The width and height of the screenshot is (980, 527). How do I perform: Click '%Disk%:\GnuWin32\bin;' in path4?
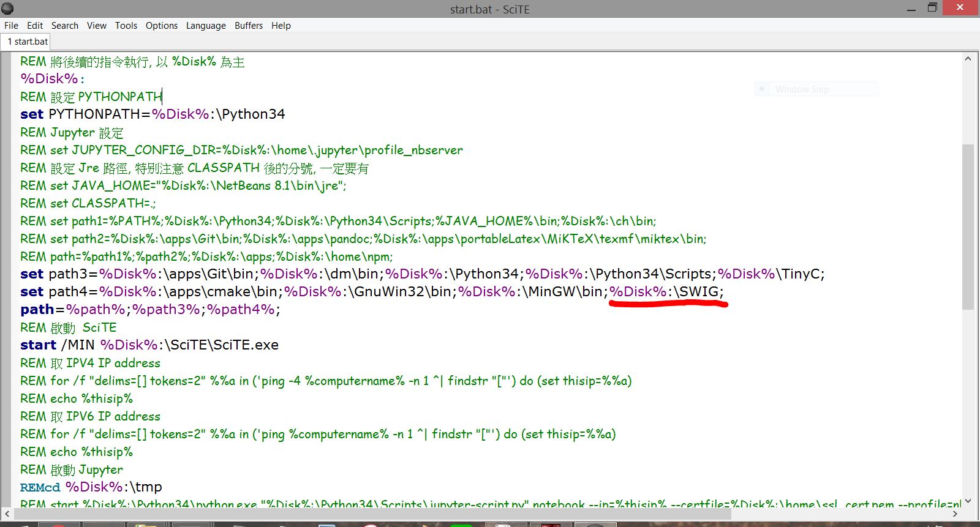tap(371, 292)
